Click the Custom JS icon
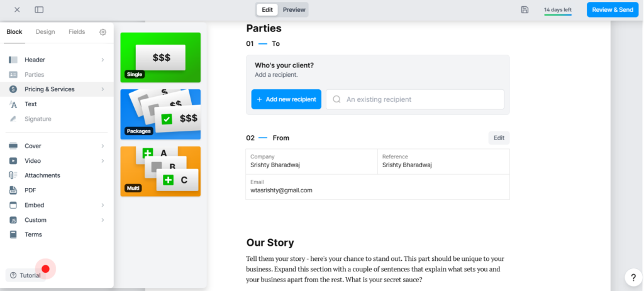 pos(13,220)
